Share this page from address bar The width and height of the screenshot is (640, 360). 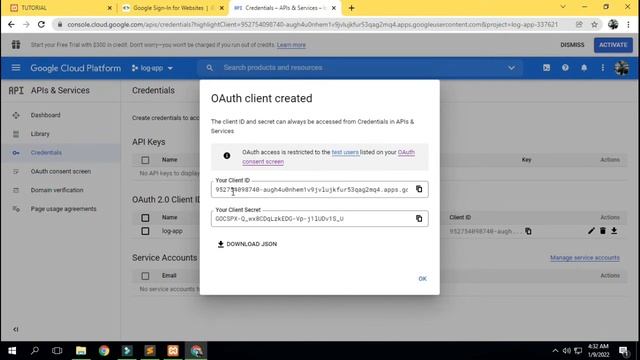579,24
